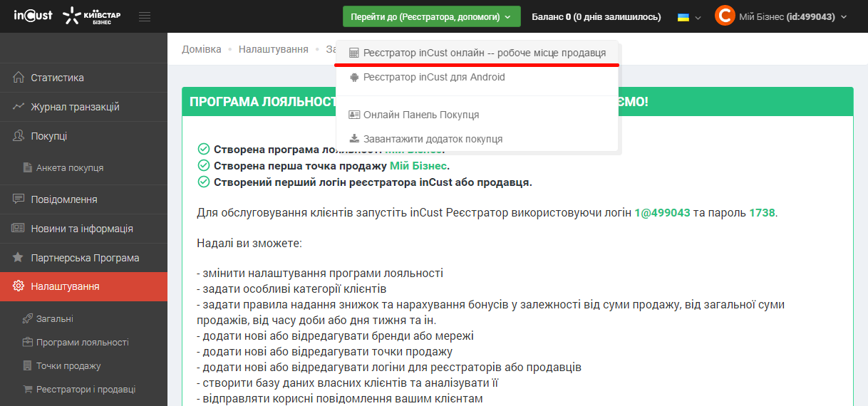The width and height of the screenshot is (868, 406).
Task: Choose Реєстратор inCust для Android
Action: point(433,77)
